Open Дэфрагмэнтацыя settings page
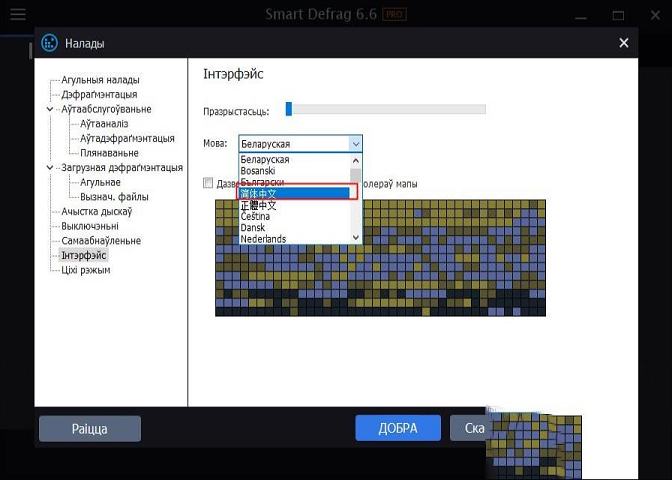This screenshot has width=672, height=480. coord(99,95)
